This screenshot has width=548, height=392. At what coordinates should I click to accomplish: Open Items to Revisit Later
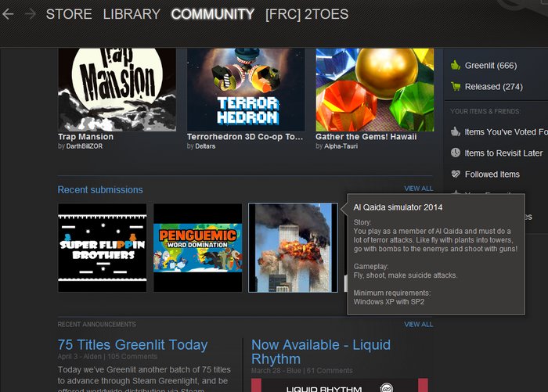click(503, 153)
